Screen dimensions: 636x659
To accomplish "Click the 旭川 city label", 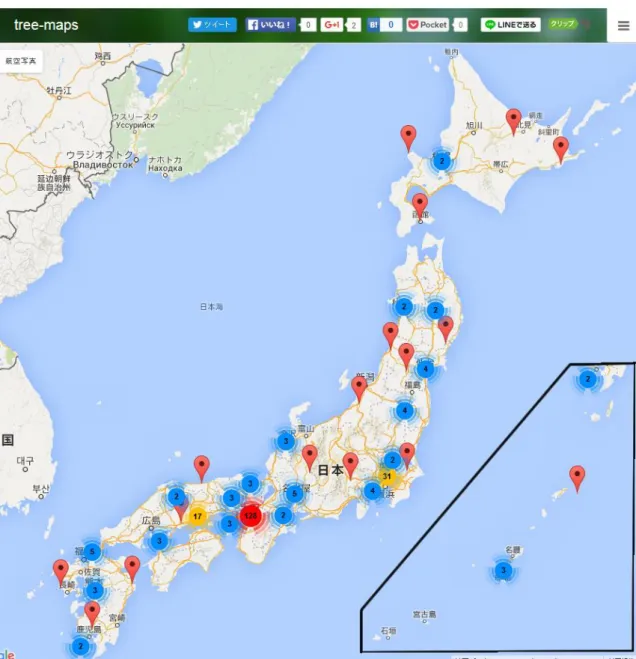I will 474,125.
